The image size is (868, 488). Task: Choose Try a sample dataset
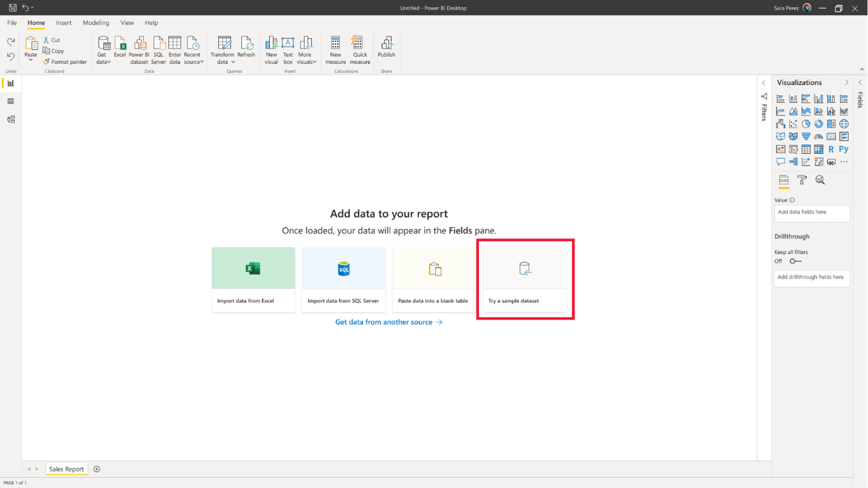524,279
